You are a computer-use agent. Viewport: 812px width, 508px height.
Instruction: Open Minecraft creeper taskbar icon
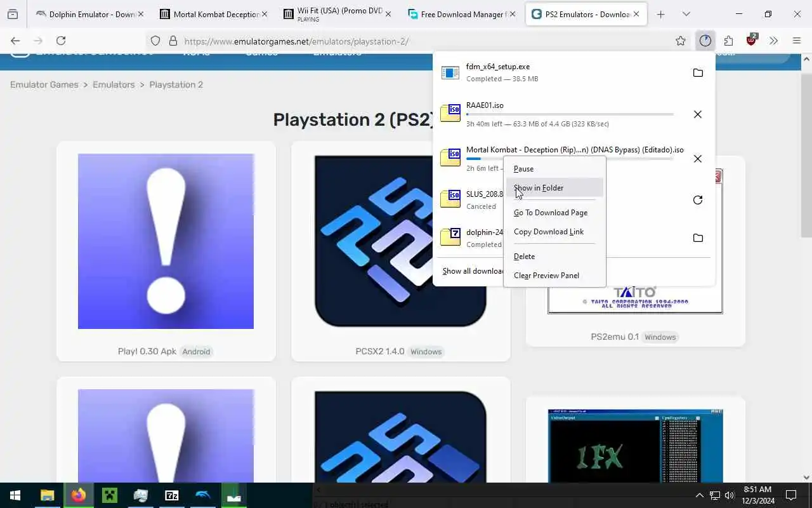109,495
